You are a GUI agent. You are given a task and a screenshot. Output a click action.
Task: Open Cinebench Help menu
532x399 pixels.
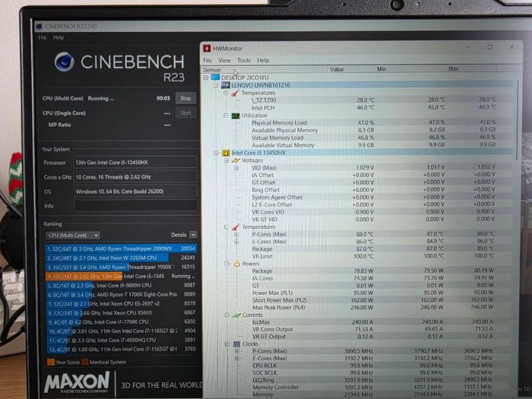coord(58,38)
